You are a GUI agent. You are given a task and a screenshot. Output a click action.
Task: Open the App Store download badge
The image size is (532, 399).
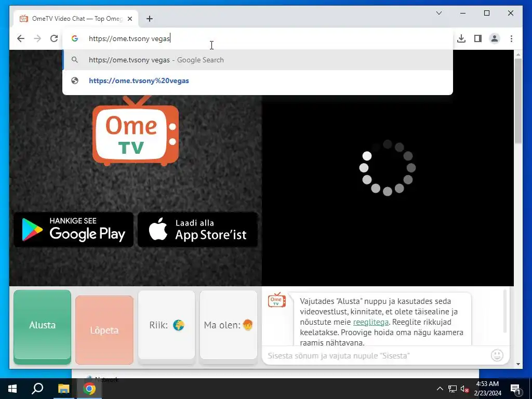coord(197,230)
